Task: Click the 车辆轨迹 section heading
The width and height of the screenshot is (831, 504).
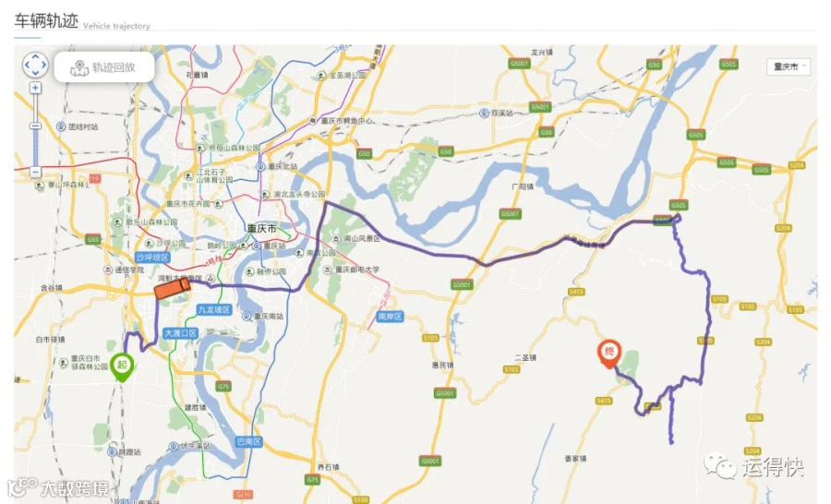Action: 46,20
